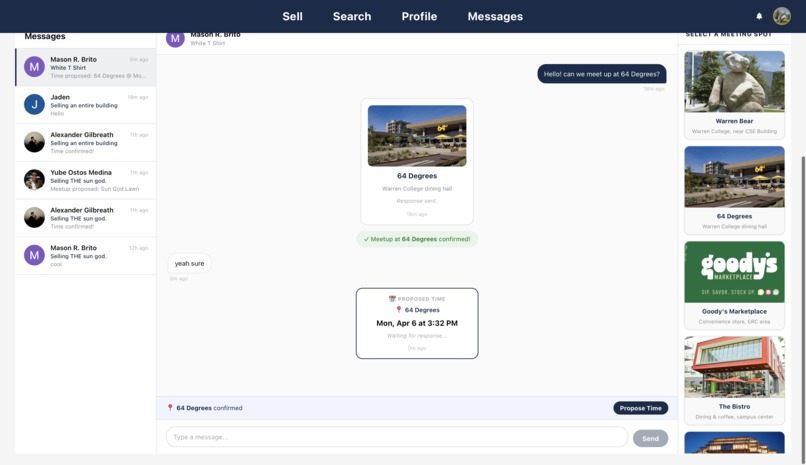Open Jaden's Selling an entire building conversation
806x465 pixels.
pos(86,105)
